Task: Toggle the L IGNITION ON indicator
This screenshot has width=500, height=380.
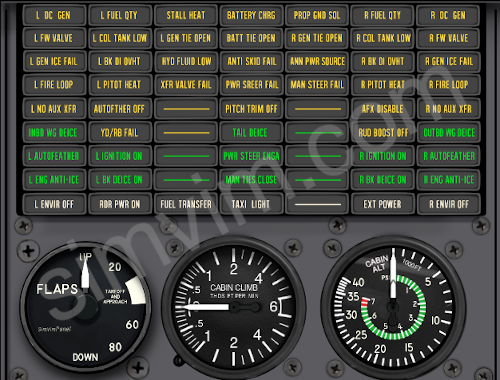Action: click(x=120, y=156)
